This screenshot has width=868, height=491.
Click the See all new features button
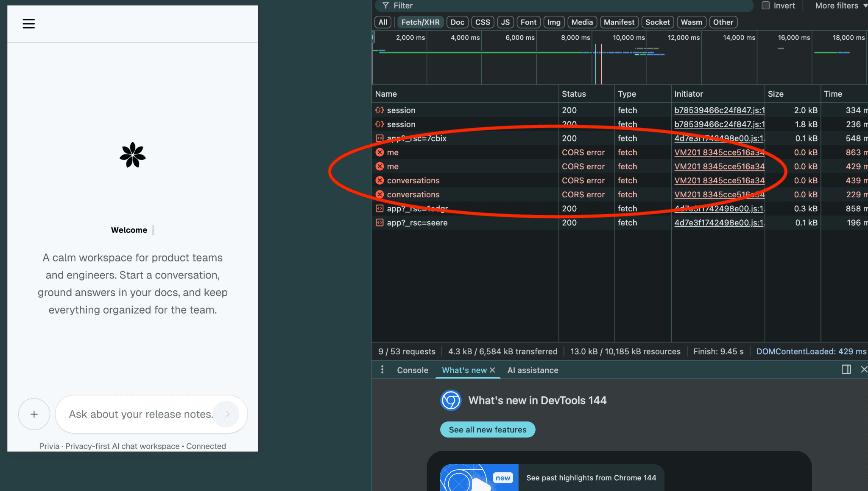pyautogui.click(x=487, y=429)
